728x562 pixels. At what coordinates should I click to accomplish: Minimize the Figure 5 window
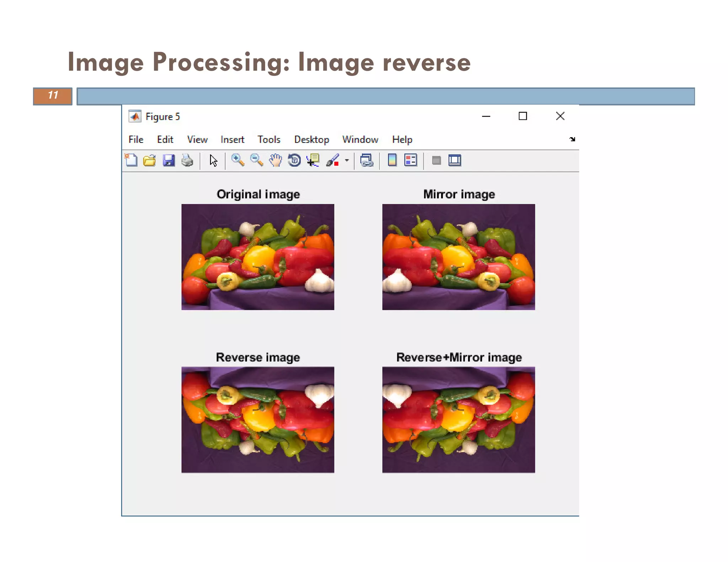[x=486, y=116]
